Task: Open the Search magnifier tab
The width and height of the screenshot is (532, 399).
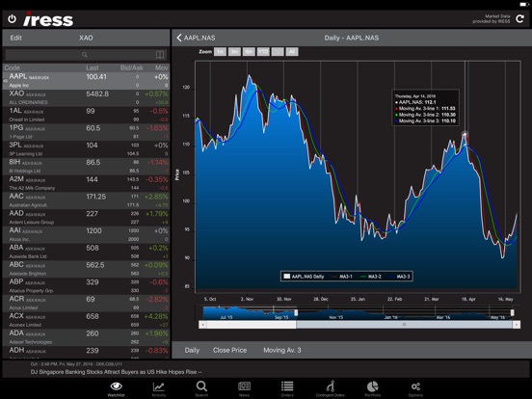Action: [201, 388]
